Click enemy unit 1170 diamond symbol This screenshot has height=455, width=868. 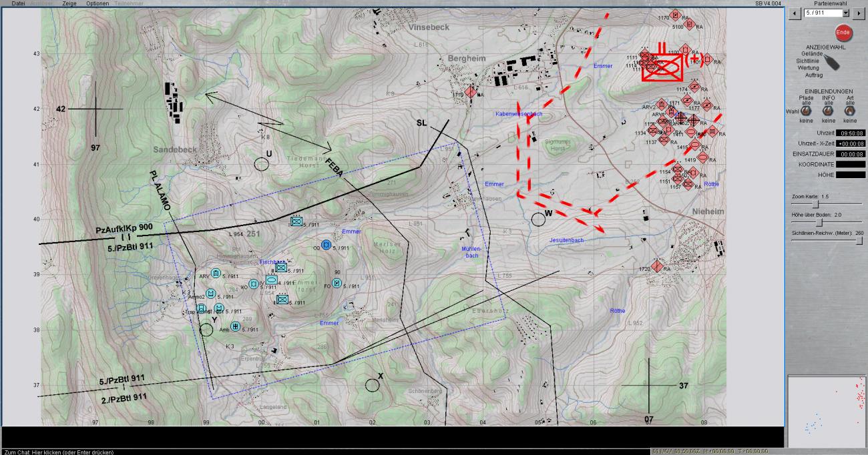[x=676, y=15]
